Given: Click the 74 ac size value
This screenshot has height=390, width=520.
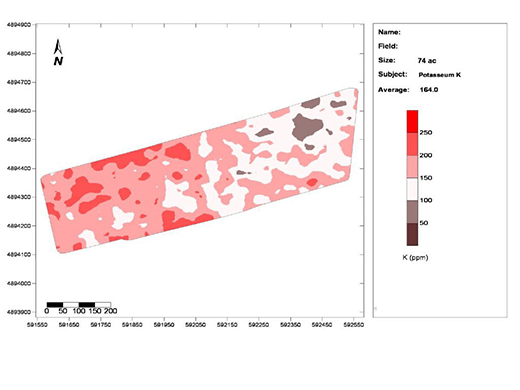Looking at the screenshot, I should (427, 61).
